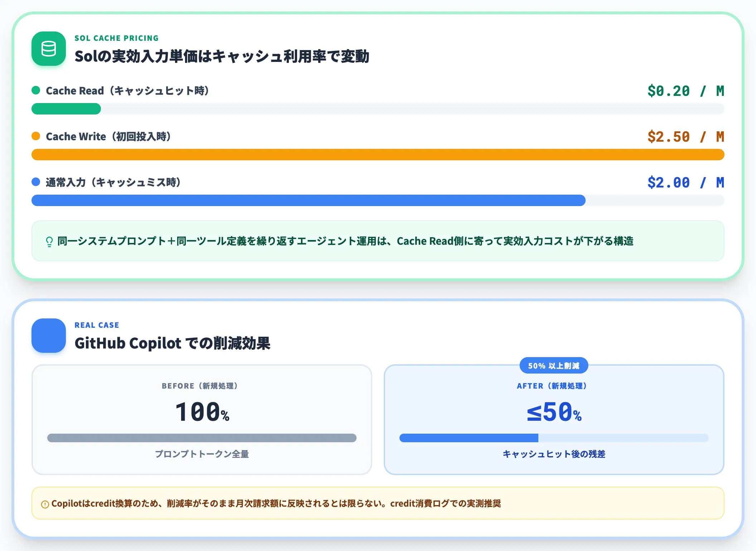The width and height of the screenshot is (756, 551).
Task: Click the yellow note text about Copilot credit換算
Action: point(276,503)
